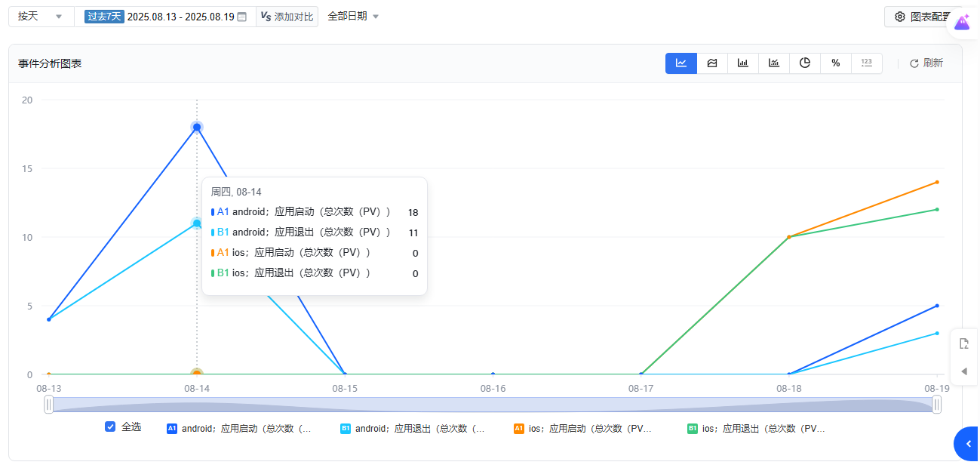Click the export file icon on right edge
This screenshot has width=980, height=465.
click(x=963, y=343)
